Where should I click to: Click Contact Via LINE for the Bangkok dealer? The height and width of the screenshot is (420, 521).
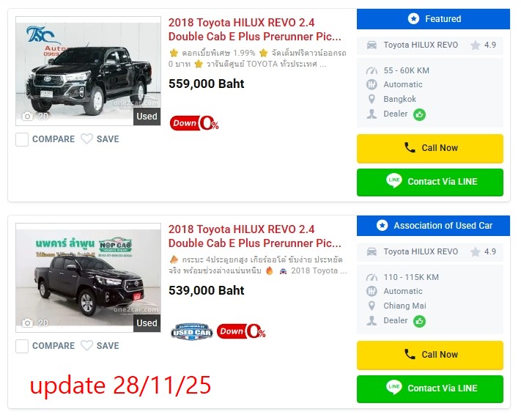(x=430, y=182)
